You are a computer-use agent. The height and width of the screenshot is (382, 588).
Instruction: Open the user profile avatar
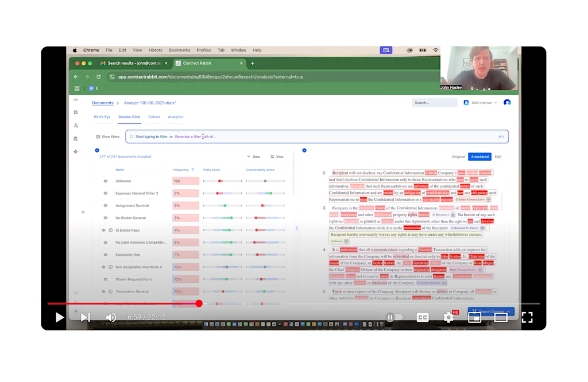click(507, 103)
